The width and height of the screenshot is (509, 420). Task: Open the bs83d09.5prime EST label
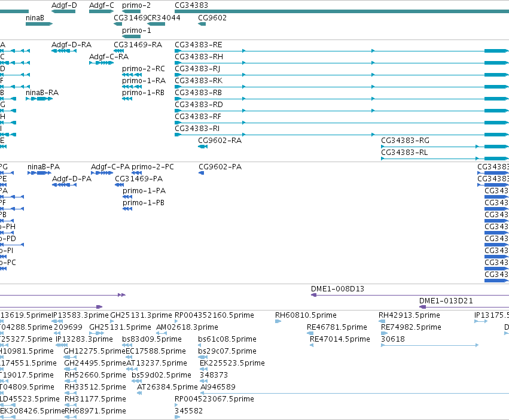point(152,340)
